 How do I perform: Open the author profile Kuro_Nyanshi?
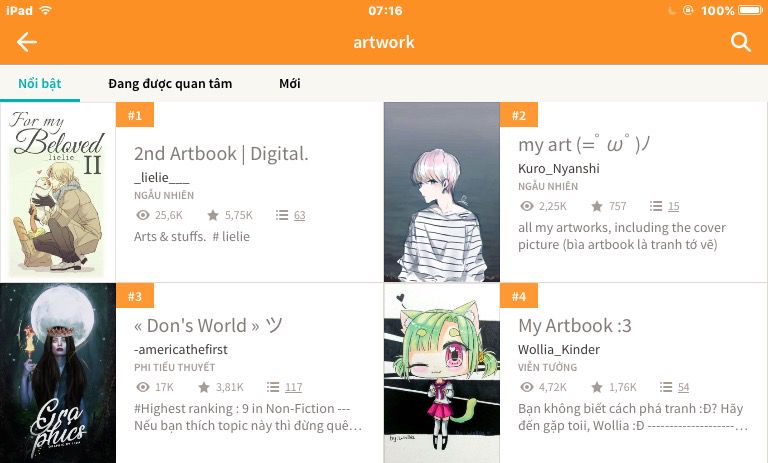[559, 169]
